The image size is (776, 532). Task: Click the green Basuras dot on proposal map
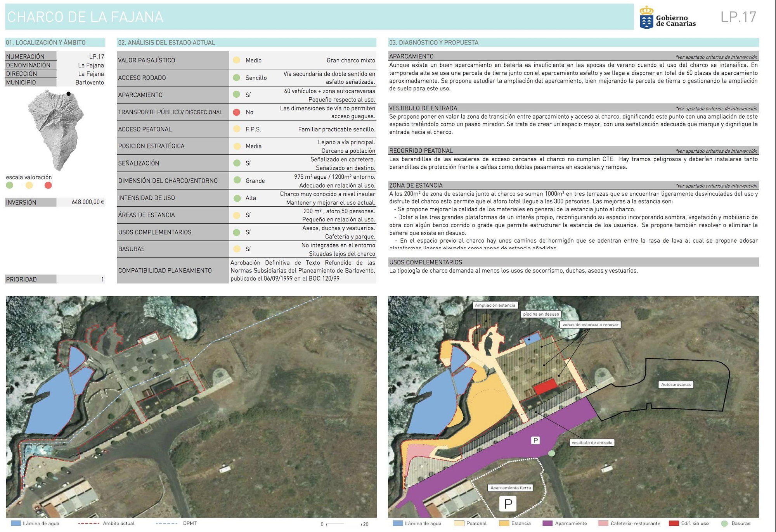click(551, 453)
